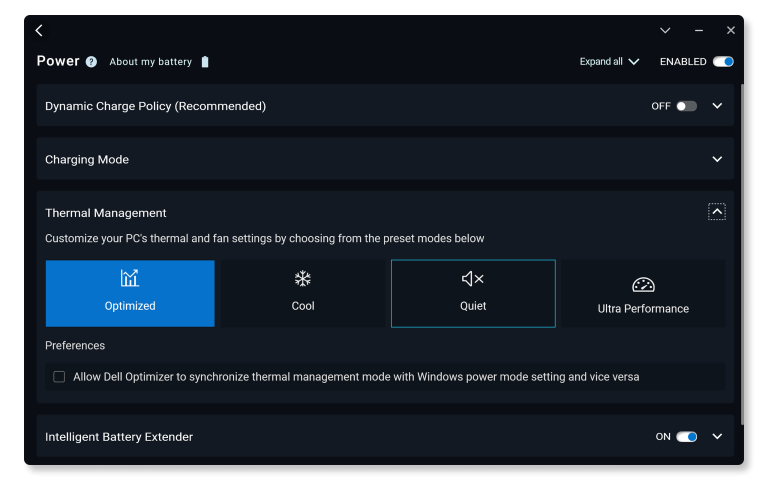Click the Preferences label

(x=75, y=345)
